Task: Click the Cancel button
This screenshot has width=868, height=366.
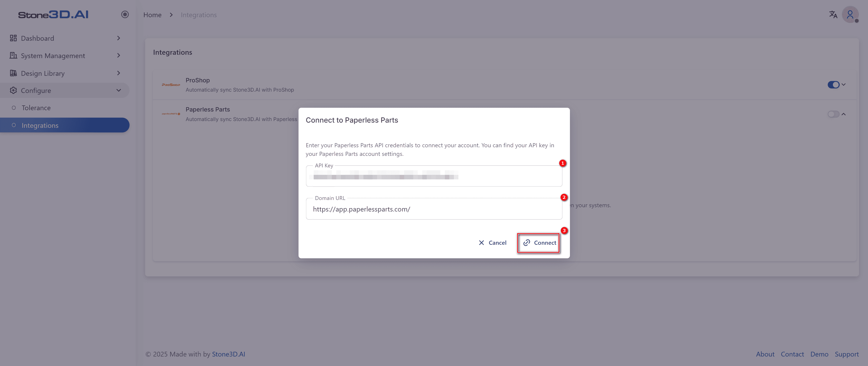Action: (x=492, y=243)
